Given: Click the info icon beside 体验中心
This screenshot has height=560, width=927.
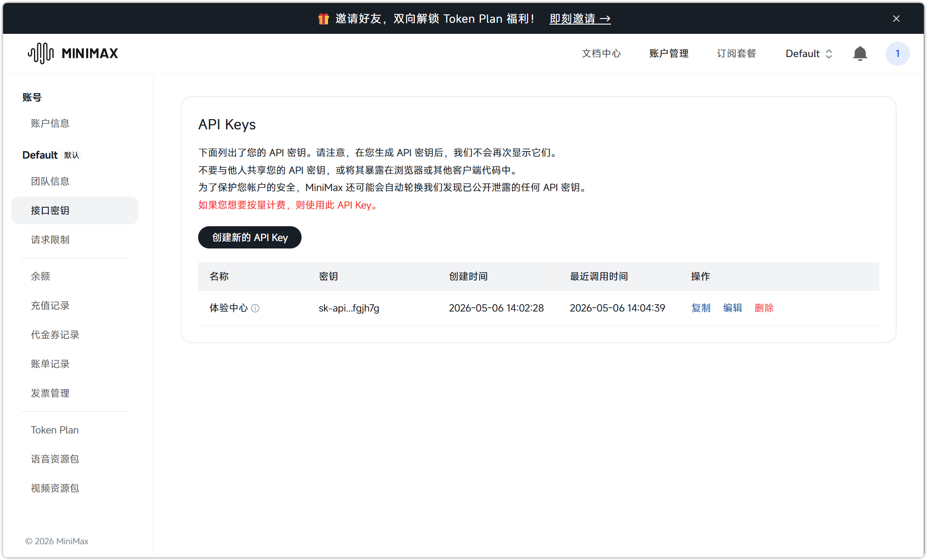Looking at the screenshot, I should coord(255,308).
